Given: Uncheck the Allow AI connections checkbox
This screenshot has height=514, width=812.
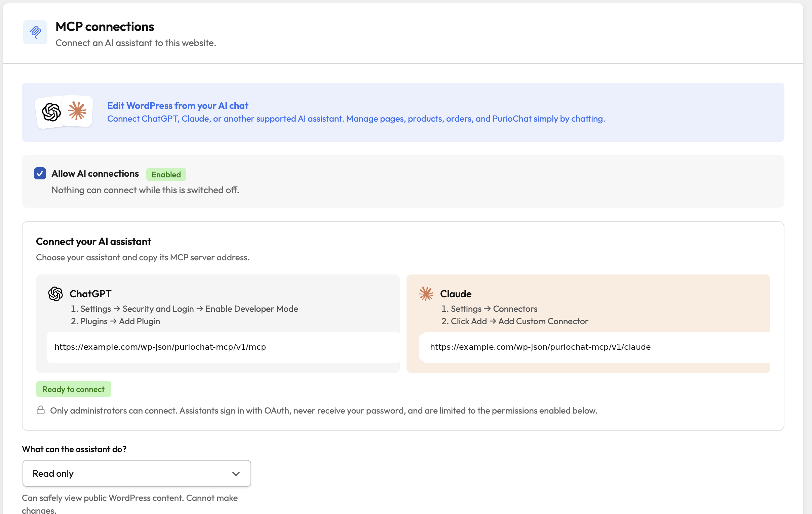Looking at the screenshot, I should tap(40, 173).
